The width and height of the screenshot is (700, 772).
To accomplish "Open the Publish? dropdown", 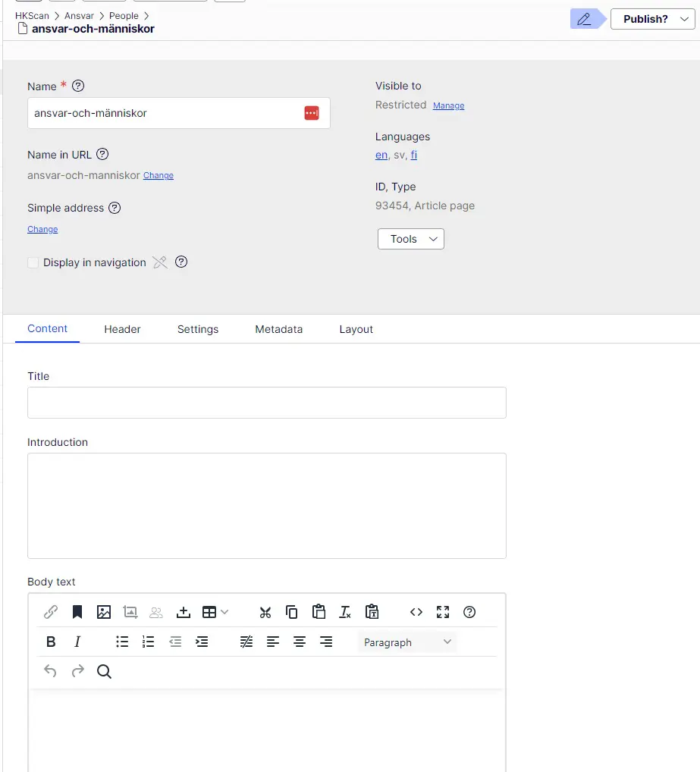I will (x=651, y=19).
